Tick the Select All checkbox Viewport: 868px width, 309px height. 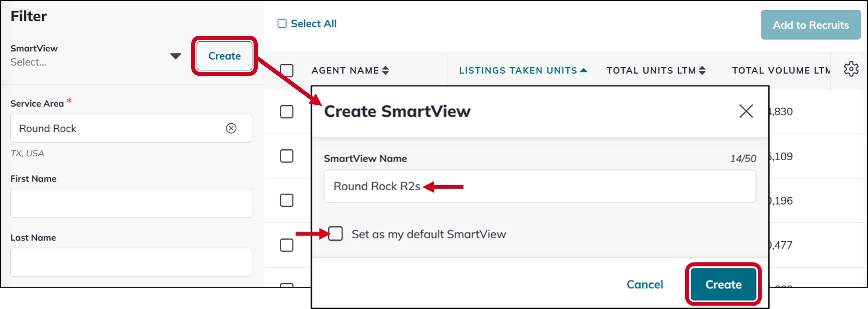[x=282, y=24]
